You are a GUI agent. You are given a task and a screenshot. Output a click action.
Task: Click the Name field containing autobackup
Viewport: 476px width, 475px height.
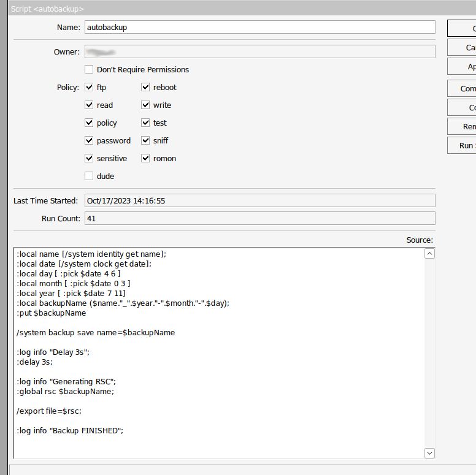(x=259, y=28)
